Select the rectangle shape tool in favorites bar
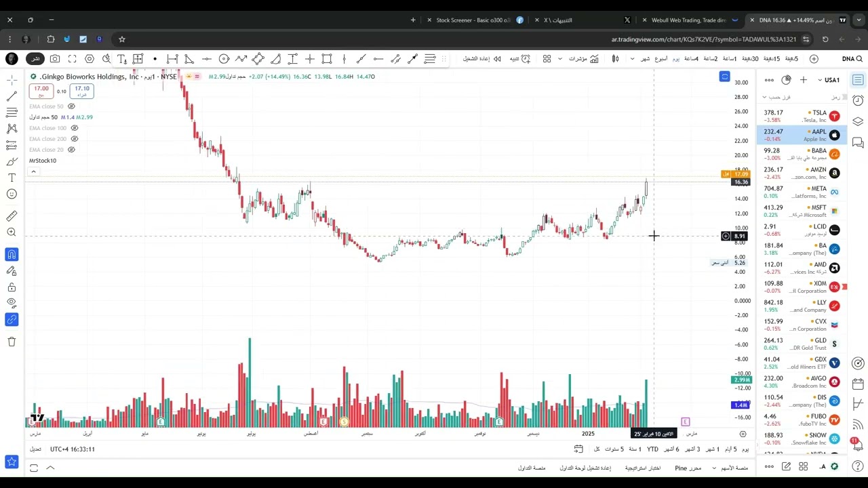Viewport: 868px width, 488px height. [x=327, y=59]
